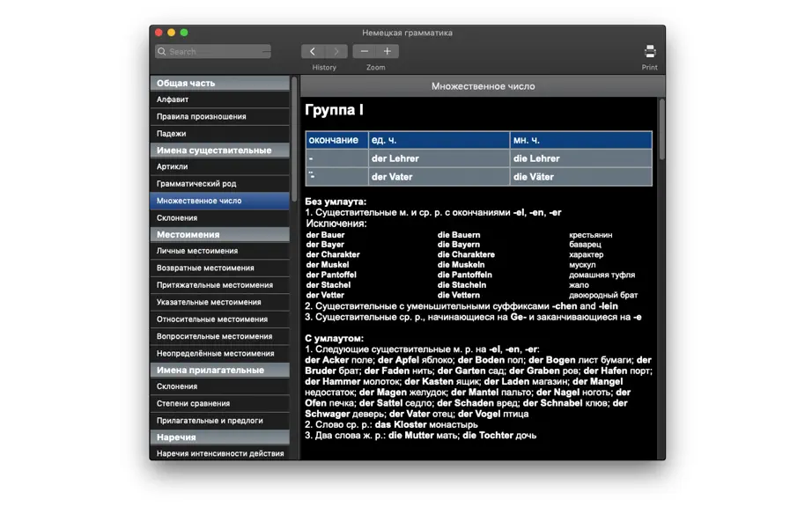The width and height of the screenshot is (812, 507).
Task: Open Степени сравнения topic
Action: [219, 403]
